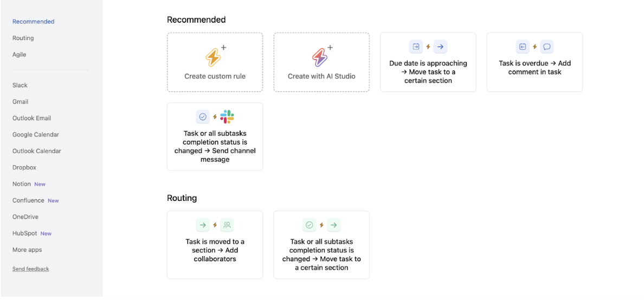Click the blue arrow icon on due date card

point(440,47)
